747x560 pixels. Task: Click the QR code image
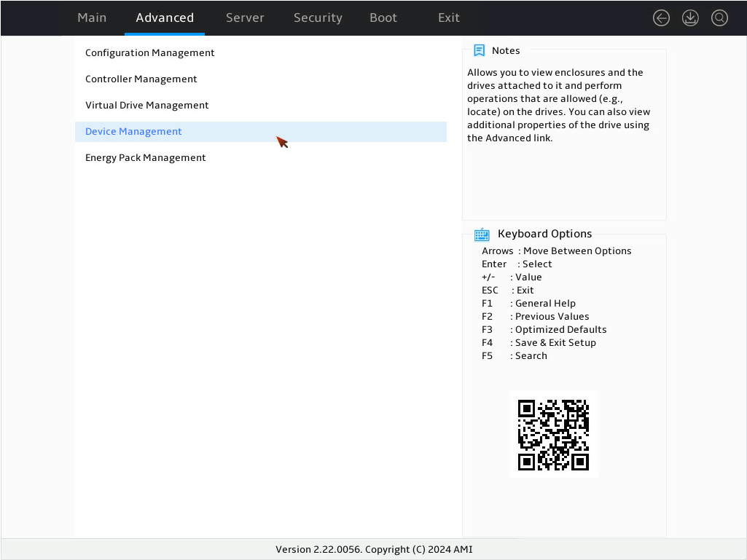coord(554,435)
